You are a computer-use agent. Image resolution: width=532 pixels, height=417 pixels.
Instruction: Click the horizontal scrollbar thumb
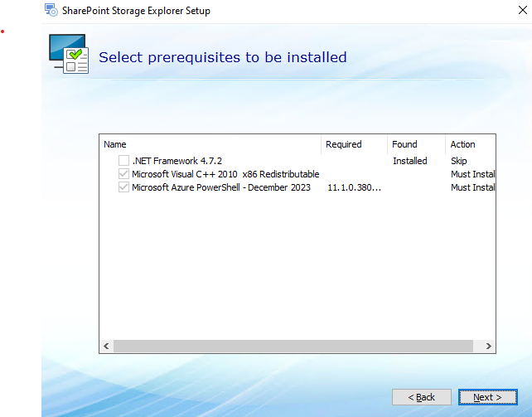(x=293, y=346)
